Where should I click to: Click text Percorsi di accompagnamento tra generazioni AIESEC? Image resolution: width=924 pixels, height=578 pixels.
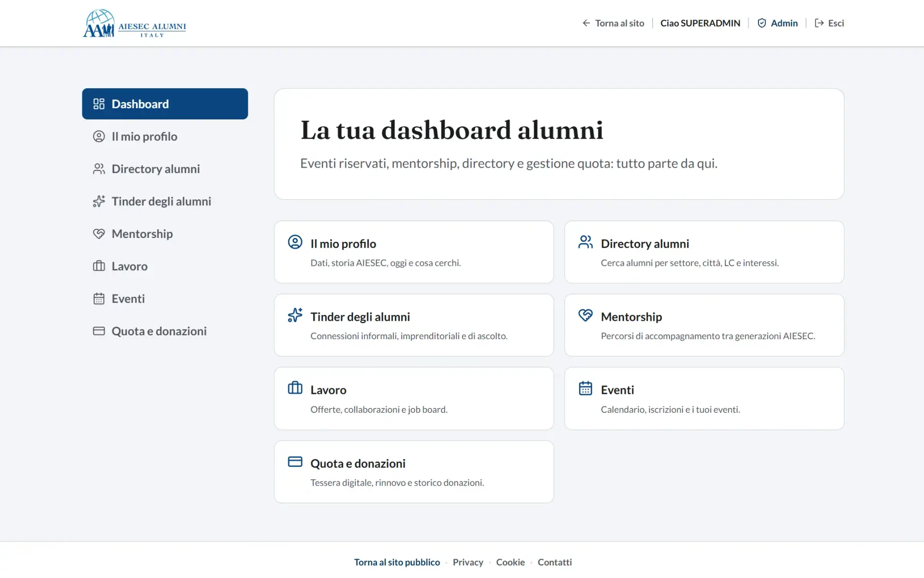[708, 336]
